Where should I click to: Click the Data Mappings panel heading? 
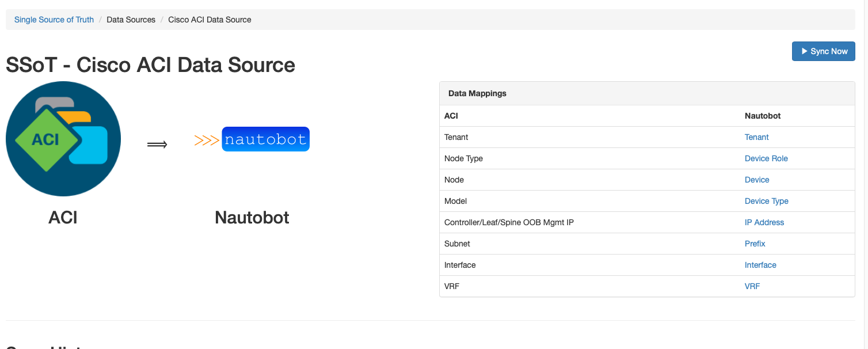click(x=647, y=93)
